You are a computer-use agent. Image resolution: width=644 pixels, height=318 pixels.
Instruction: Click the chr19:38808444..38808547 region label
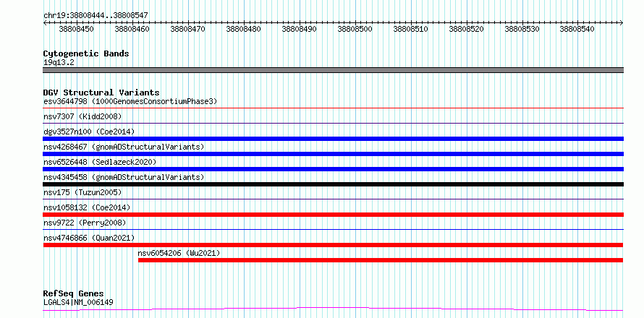point(96,16)
